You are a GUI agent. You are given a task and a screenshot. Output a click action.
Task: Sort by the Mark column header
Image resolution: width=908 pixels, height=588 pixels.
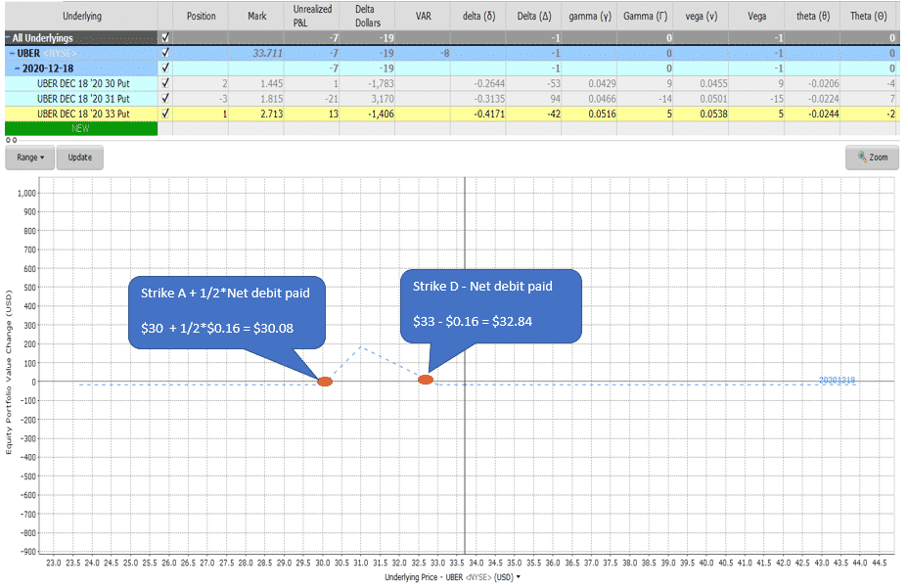256,17
